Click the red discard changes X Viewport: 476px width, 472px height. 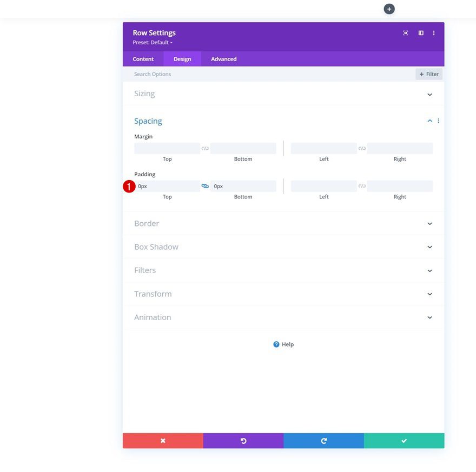click(163, 441)
